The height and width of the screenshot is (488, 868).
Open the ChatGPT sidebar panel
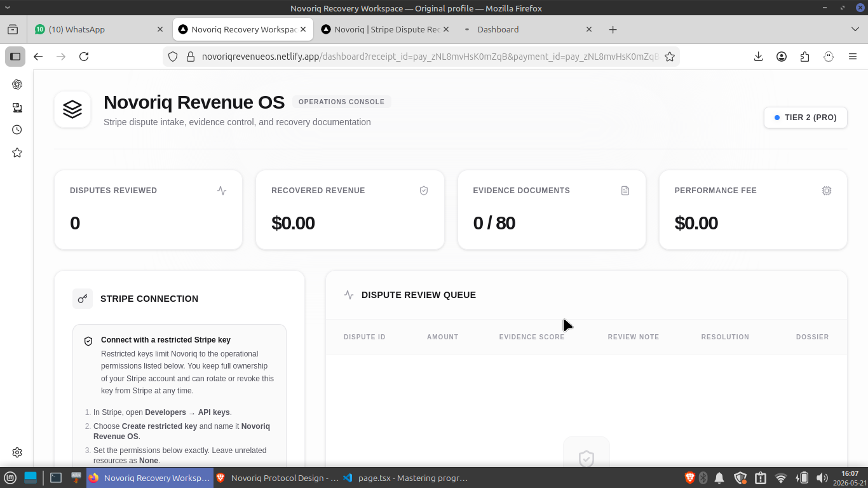click(x=17, y=85)
